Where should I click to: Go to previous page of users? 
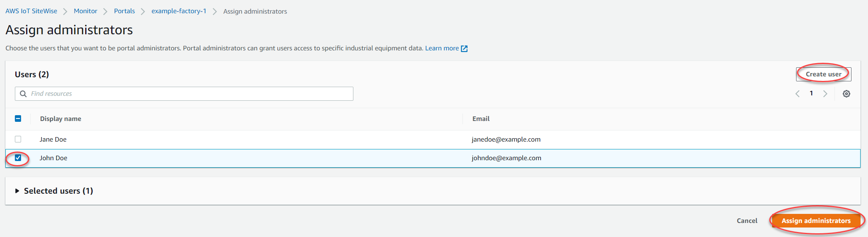[x=797, y=94]
